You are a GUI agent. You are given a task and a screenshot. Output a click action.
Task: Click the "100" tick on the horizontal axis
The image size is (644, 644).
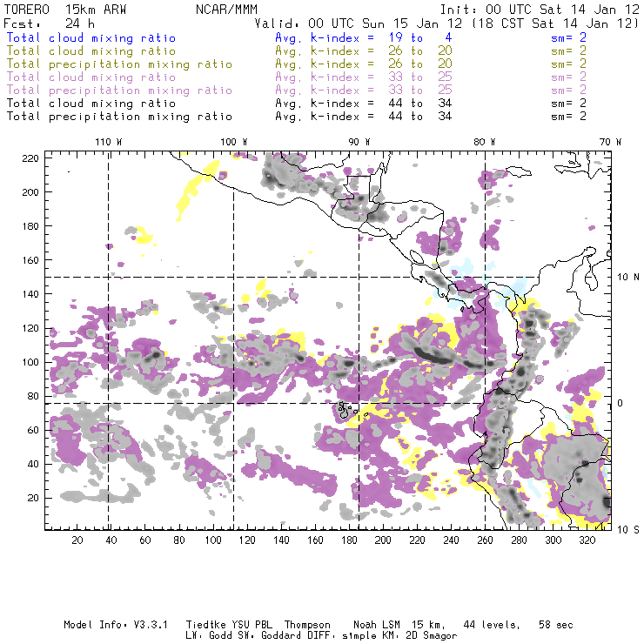[213, 540]
